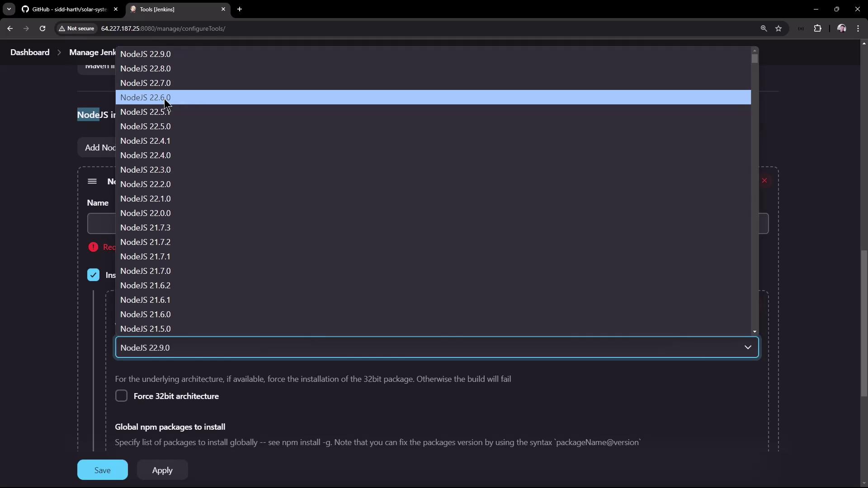
Task: Select NodeJS 22.6.0 from version list
Action: pos(146,98)
